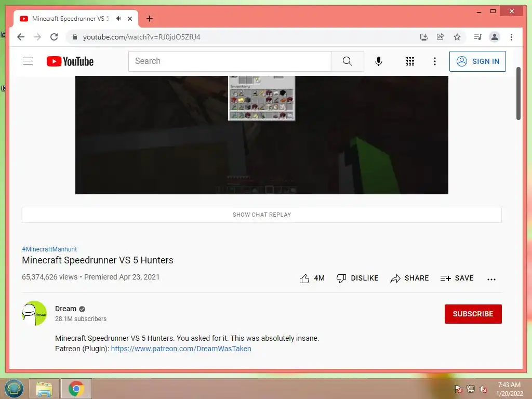Focus the YouTube search field
The width and height of the screenshot is (532, 399).
pos(230,61)
